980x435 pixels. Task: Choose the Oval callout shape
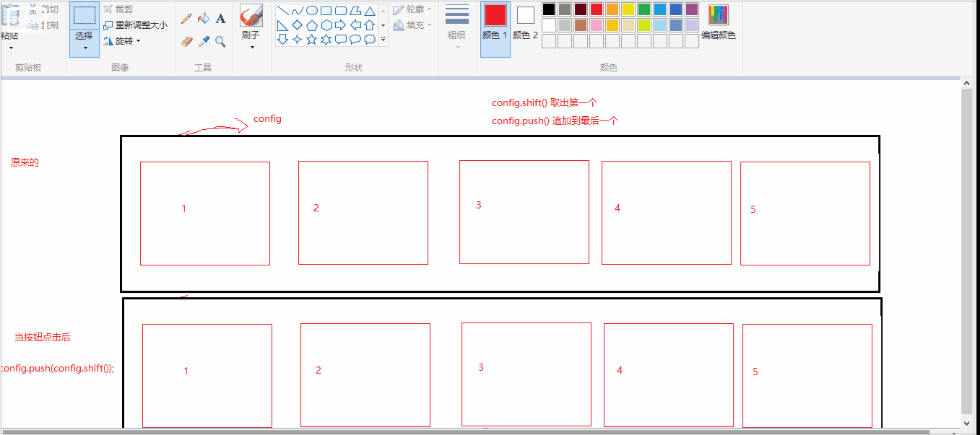[355, 40]
